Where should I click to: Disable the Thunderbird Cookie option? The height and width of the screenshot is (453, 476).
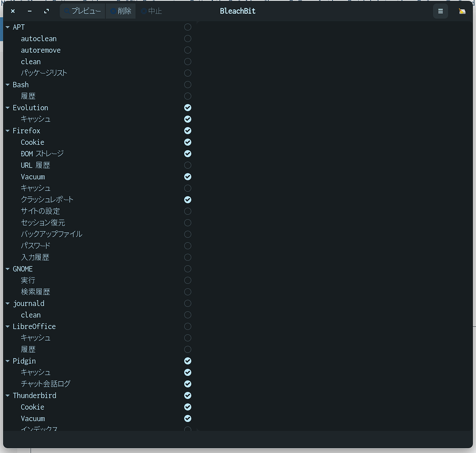(x=188, y=407)
